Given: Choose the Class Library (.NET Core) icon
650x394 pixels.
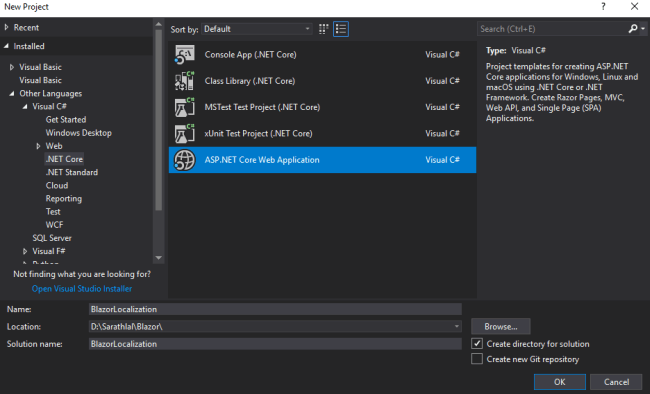Looking at the screenshot, I should (184, 81).
